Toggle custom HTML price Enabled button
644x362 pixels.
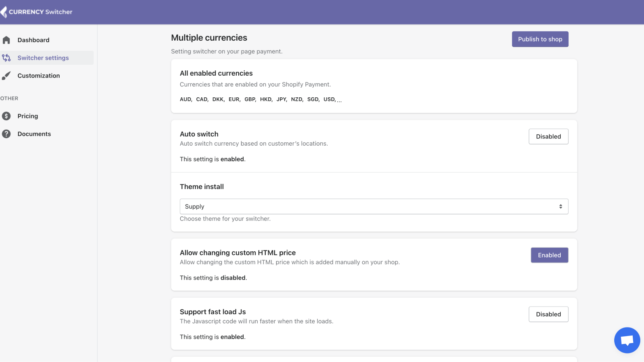pyautogui.click(x=549, y=255)
